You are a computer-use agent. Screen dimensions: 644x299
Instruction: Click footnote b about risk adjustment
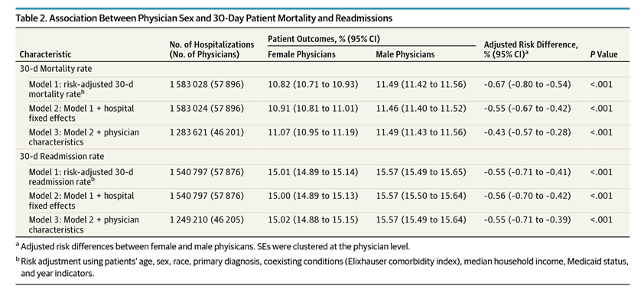point(322,267)
